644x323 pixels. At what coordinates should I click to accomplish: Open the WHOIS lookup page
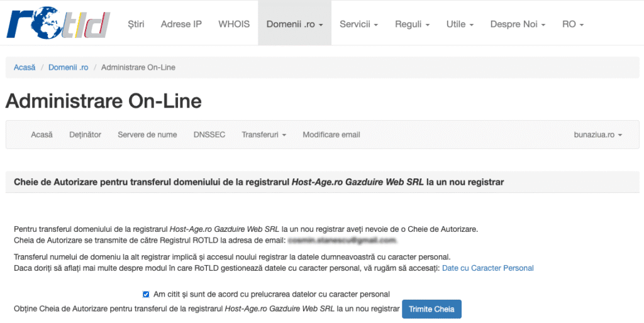pos(234,24)
